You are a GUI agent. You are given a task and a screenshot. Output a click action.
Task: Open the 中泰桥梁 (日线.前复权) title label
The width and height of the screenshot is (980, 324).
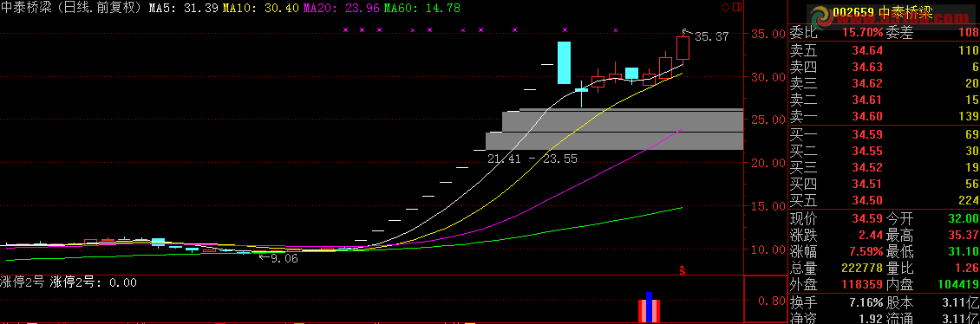(73, 8)
